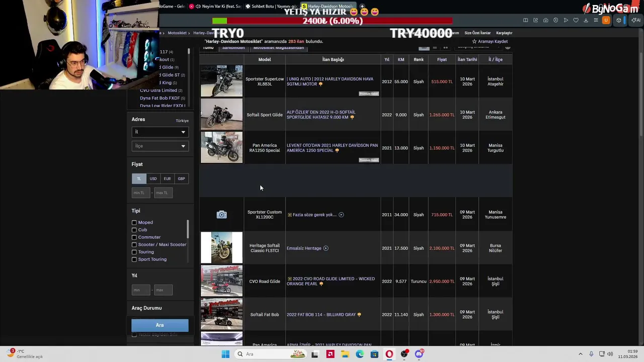Viewport: 644px width, 362px height.
Task: Click Motosiklet breadcrumb link
Action: [177, 33]
